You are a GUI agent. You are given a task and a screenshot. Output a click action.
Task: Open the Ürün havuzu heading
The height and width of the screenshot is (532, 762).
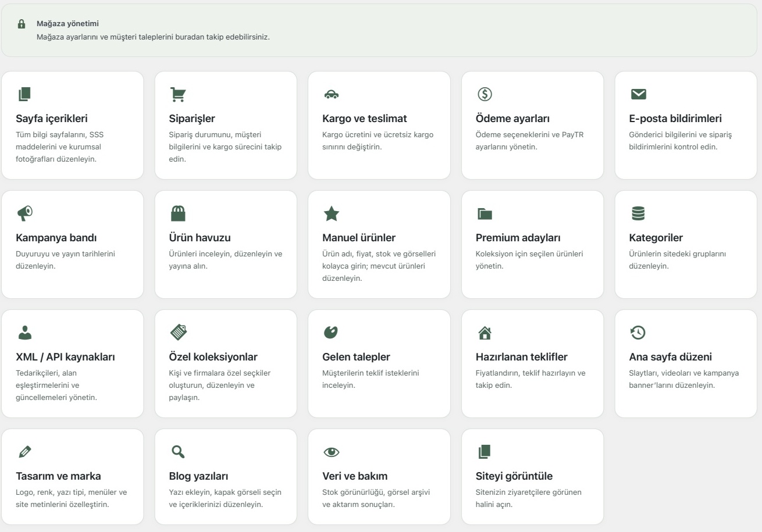pos(200,238)
